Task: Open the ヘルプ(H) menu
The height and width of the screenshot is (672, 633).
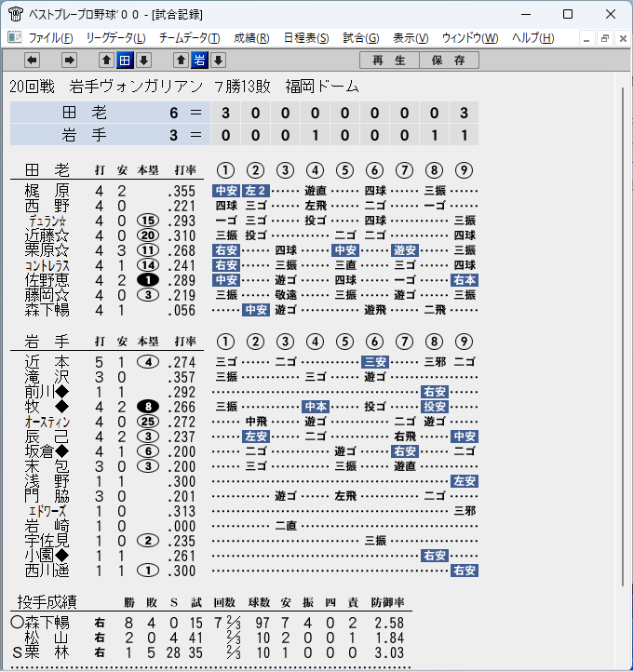Action: click(532, 38)
